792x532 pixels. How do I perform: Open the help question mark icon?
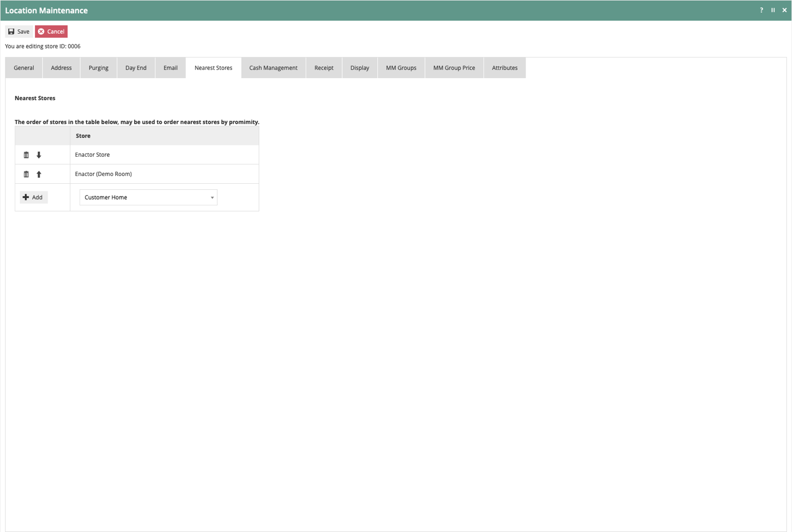(x=762, y=10)
